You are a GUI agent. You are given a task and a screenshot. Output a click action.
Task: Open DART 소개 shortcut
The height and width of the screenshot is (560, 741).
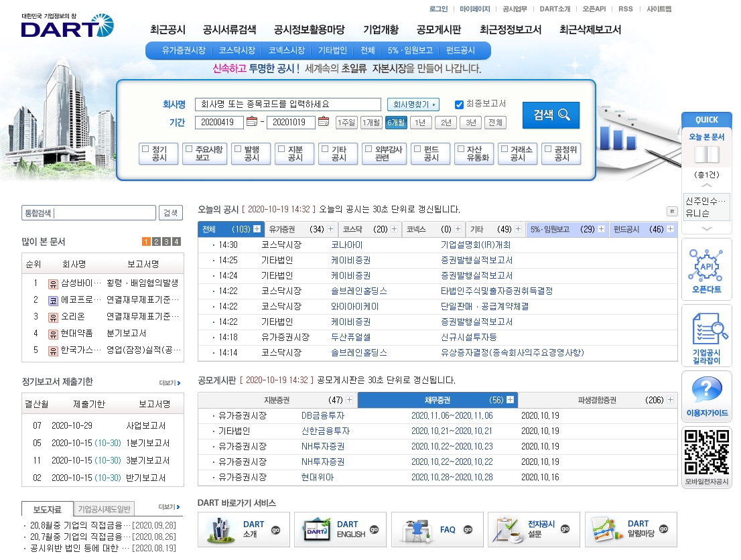point(244,529)
